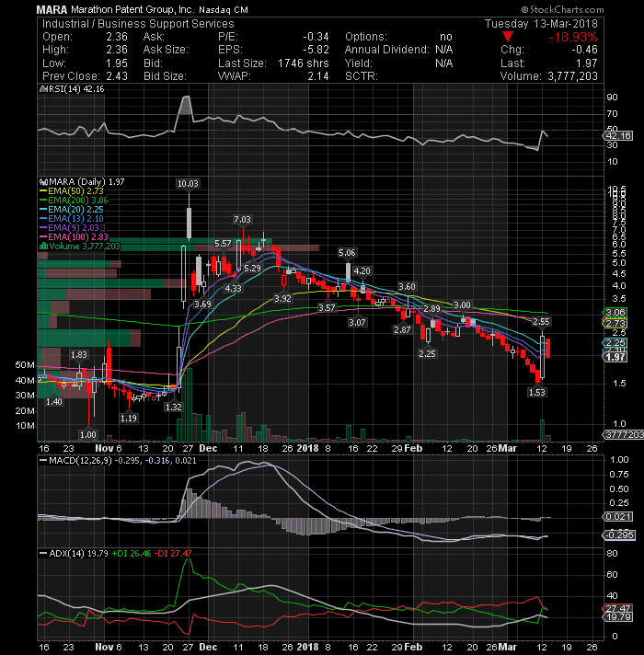The width and height of the screenshot is (644, 655).
Task: Click the red down-triangle change indicator
Action: 508,37
